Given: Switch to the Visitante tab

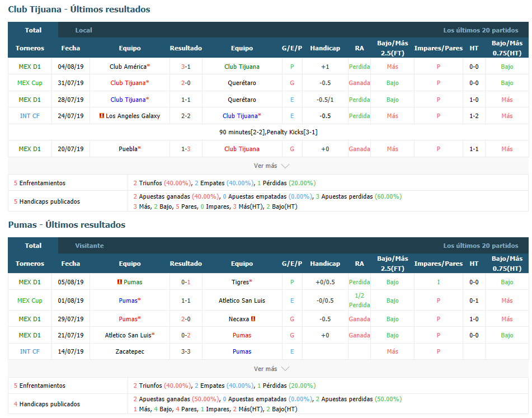Looking at the screenshot, I should click(x=90, y=246).
